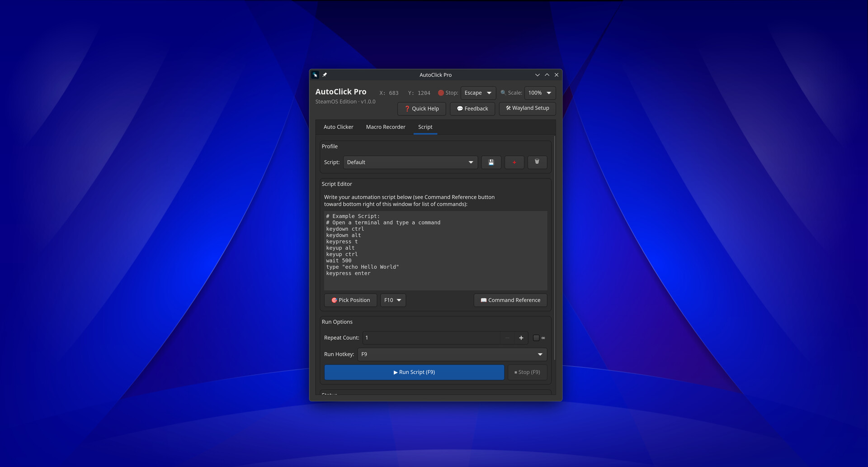Image resolution: width=868 pixels, height=467 pixels.
Task: Open Wayland Setup
Action: pos(527,108)
